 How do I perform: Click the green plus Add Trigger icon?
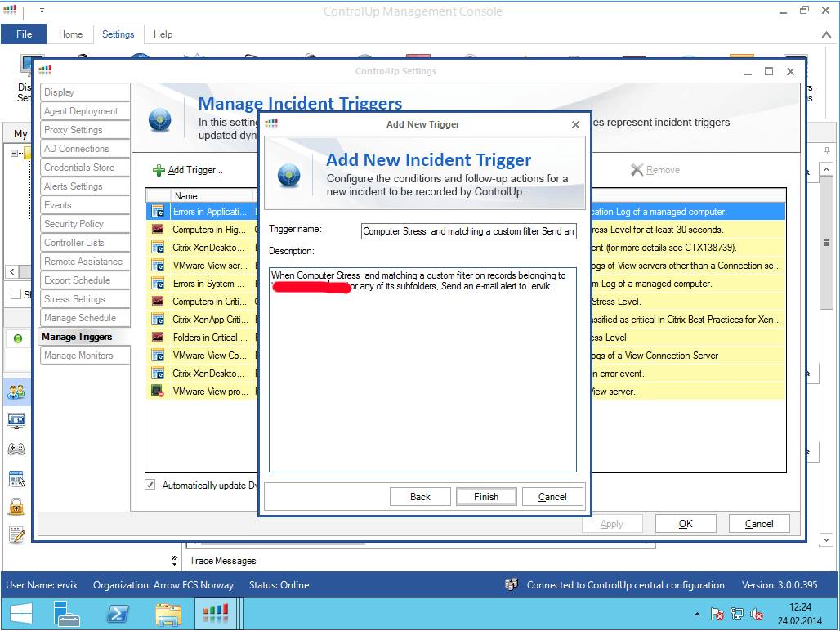[159, 170]
